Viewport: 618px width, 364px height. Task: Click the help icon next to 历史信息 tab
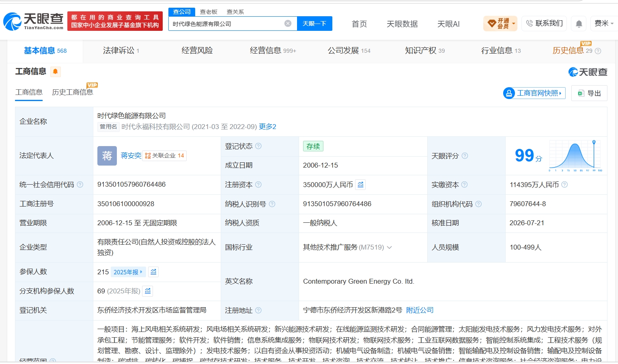pos(598,51)
